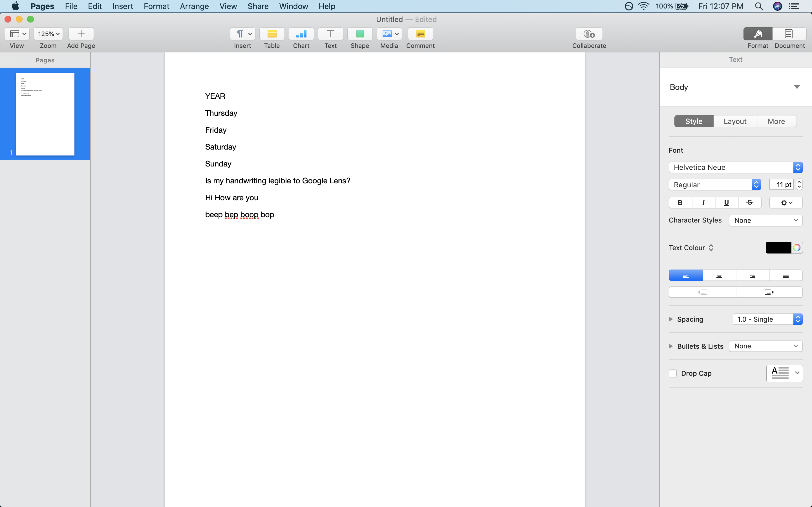Insert a Comment with the toolbar icon
Image resolution: width=812 pixels, height=507 pixels.
[420, 34]
